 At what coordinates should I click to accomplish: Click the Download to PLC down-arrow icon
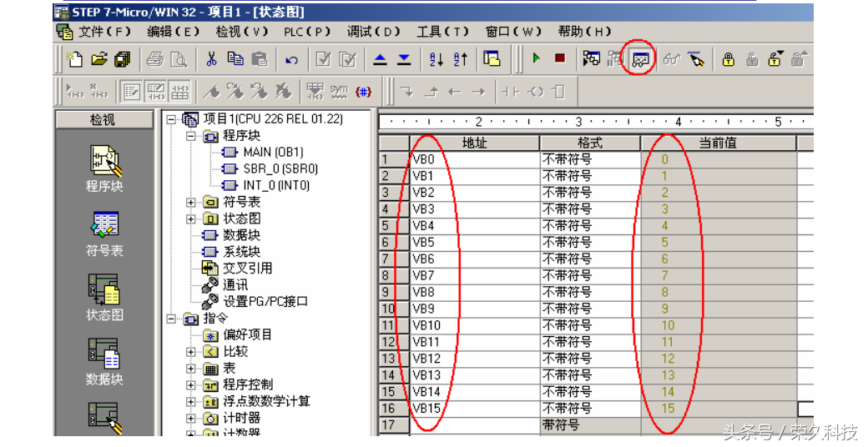pyautogui.click(x=404, y=59)
